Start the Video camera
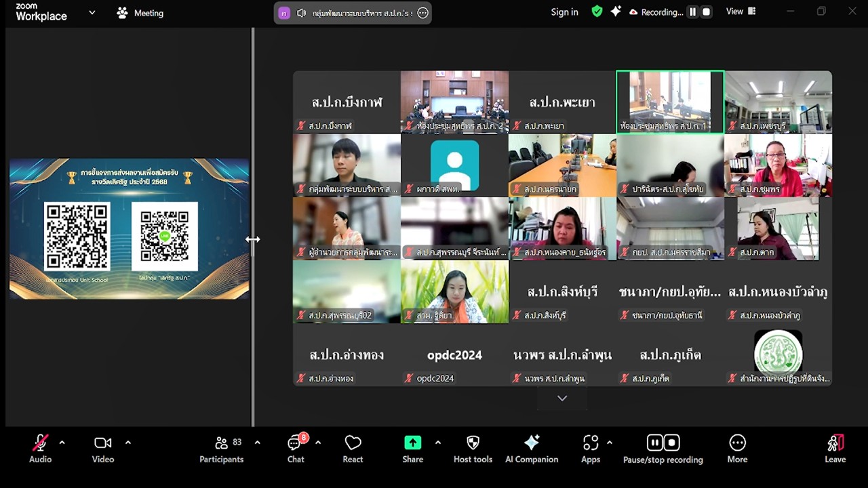 [x=103, y=449]
